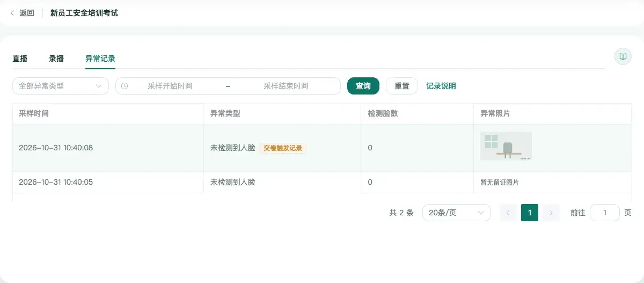Select the 2026-10-31 10:40:05 record
Screen dimensions: 644x283
322,182
